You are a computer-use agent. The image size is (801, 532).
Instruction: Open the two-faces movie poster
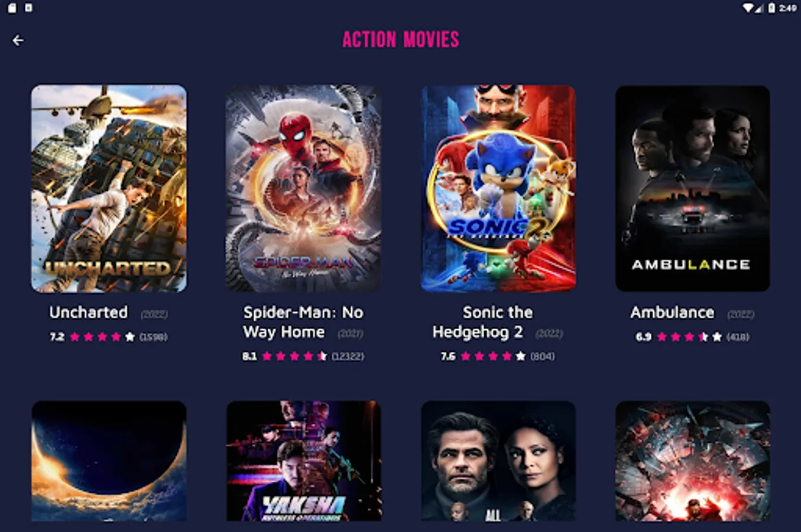498,461
